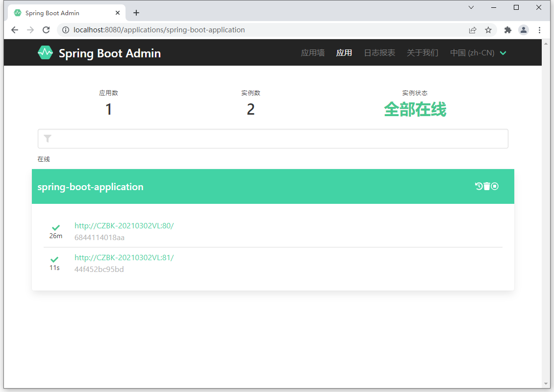The width and height of the screenshot is (554, 392).
Task: Go to the 应用墙 navigation item
Action: click(x=313, y=53)
